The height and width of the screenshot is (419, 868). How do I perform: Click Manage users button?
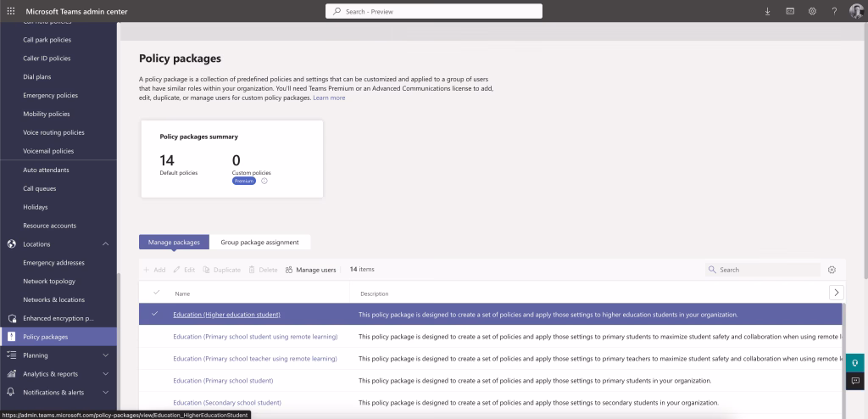(310, 270)
